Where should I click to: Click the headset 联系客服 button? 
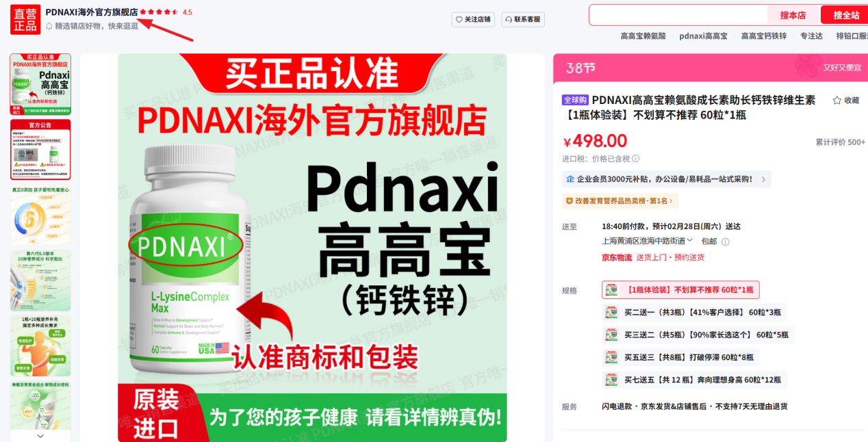click(x=523, y=19)
